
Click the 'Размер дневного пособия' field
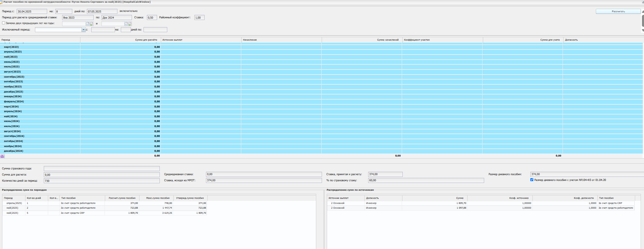pos(587,174)
